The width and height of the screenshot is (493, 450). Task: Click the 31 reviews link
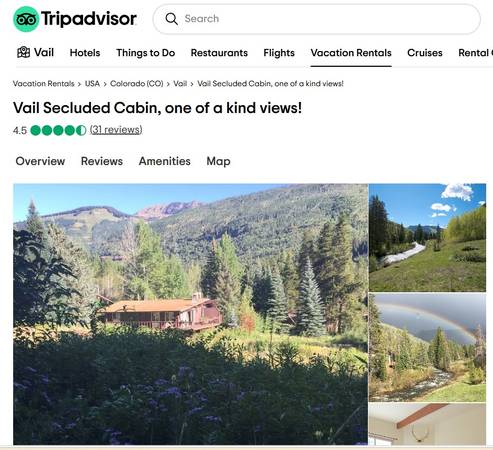(116, 130)
